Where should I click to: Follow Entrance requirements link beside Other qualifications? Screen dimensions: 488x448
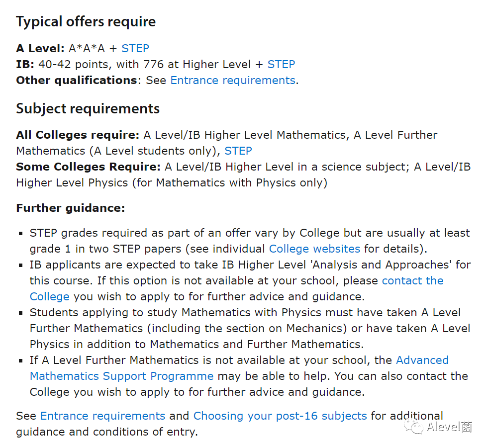(233, 80)
